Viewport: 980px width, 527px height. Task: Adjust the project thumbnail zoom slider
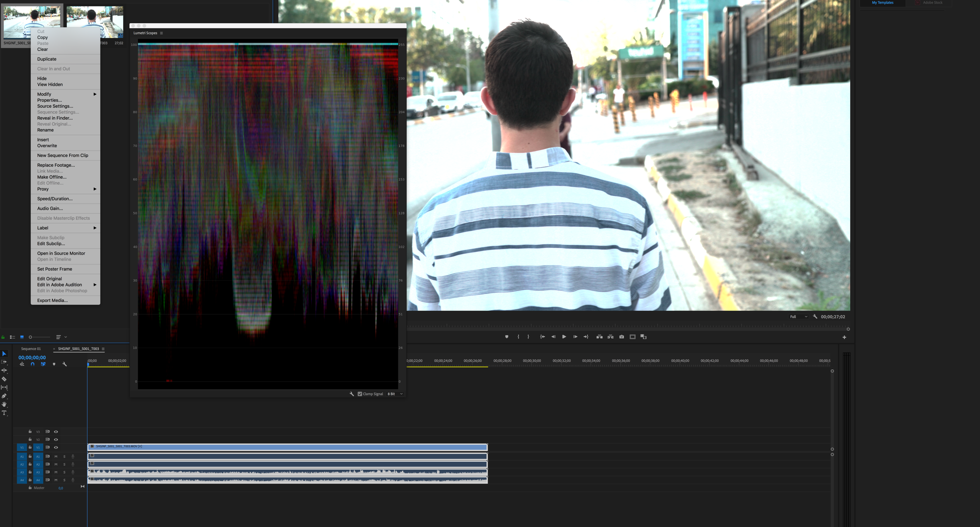point(31,337)
